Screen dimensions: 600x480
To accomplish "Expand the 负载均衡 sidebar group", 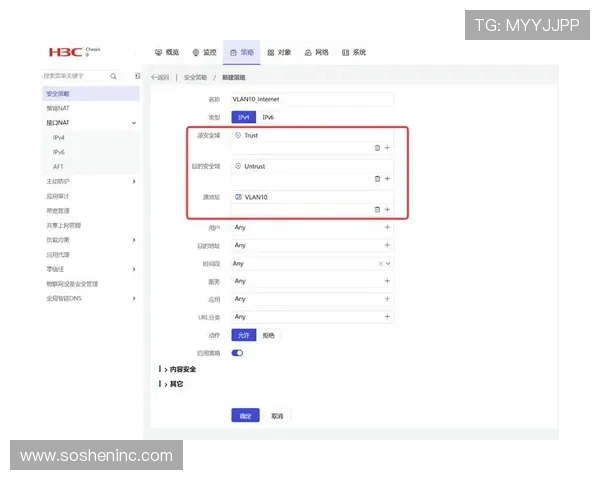I will pos(134,240).
